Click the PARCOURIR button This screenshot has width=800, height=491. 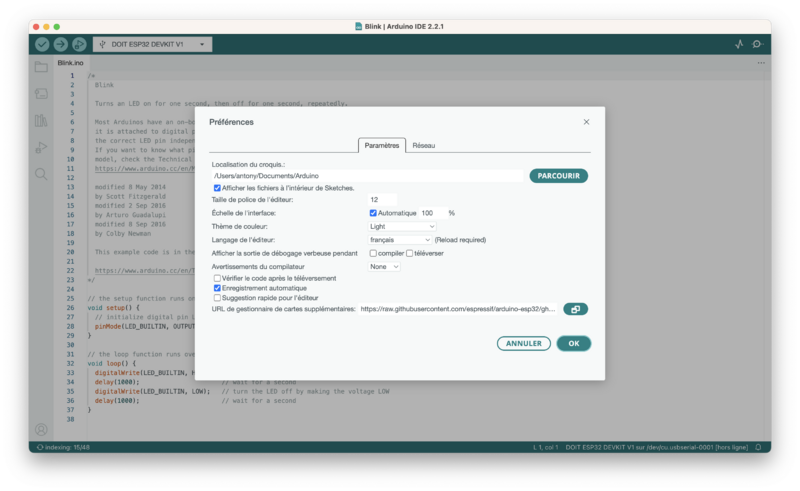pyautogui.click(x=558, y=175)
